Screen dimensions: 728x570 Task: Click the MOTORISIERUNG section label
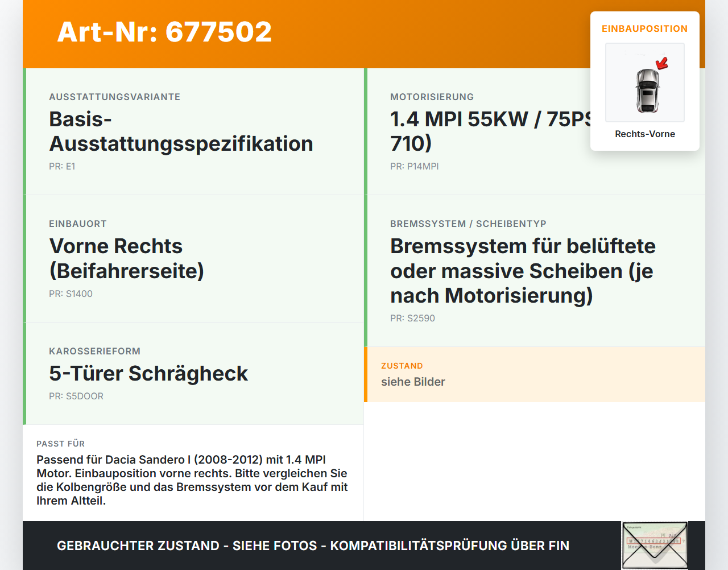432,97
